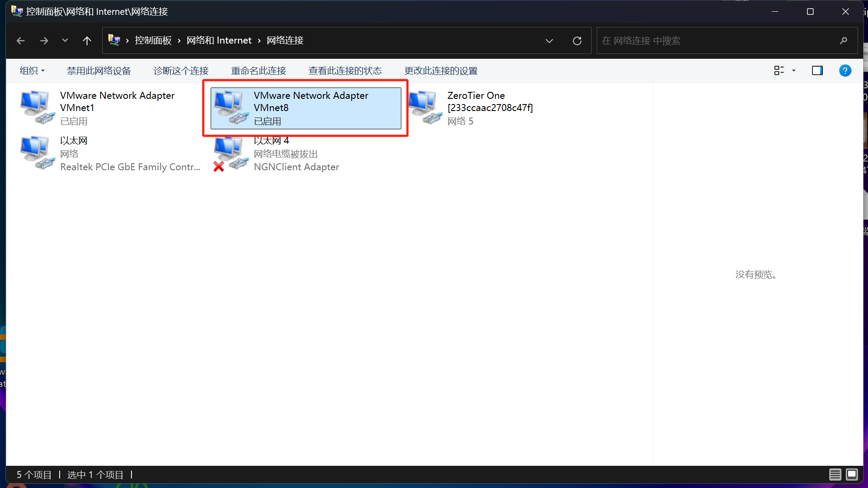This screenshot has height=488, width=868.
Task: Open the 组织 menu
Action: 32,71
